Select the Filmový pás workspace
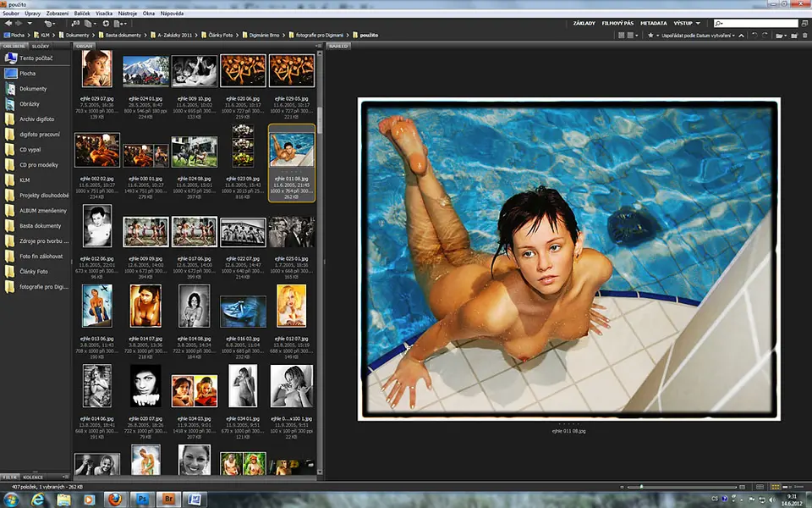 coord(617,24)
